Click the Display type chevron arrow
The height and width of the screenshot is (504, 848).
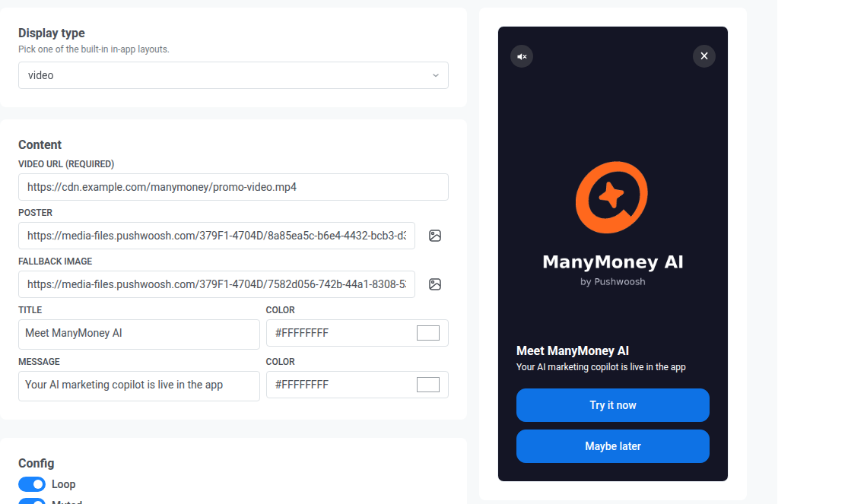[435, 76]
